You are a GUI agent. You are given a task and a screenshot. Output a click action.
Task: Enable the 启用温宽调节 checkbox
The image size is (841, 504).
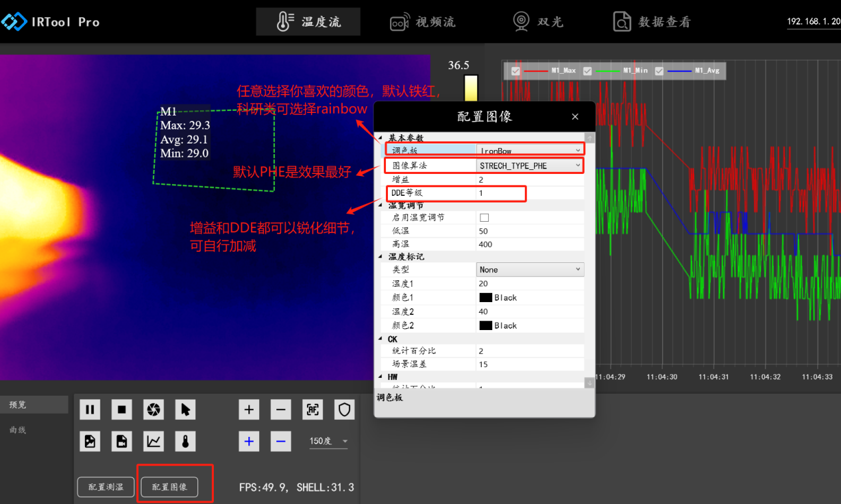point(484,218)
